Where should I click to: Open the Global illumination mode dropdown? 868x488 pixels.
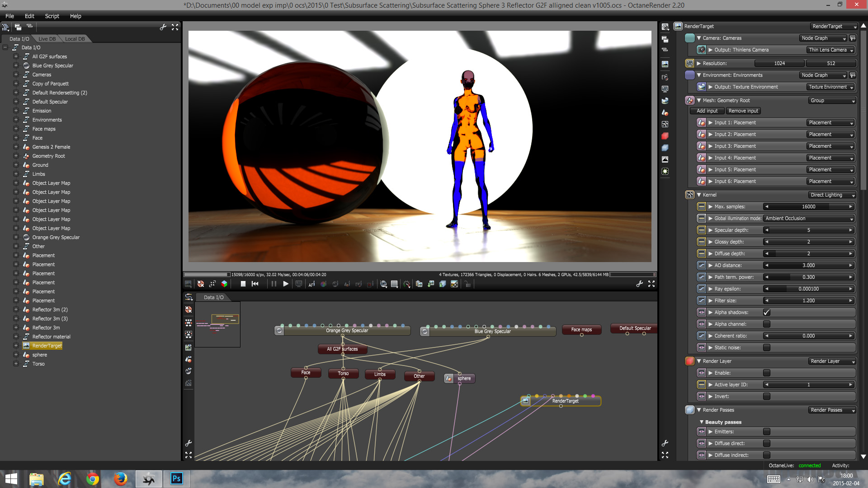coord(809,218)
